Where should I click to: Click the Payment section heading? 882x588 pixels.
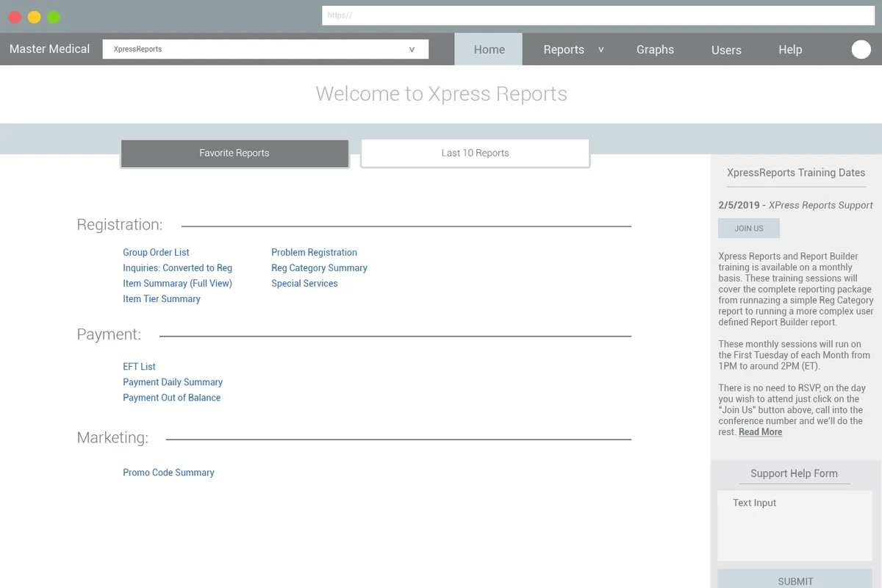109,334
